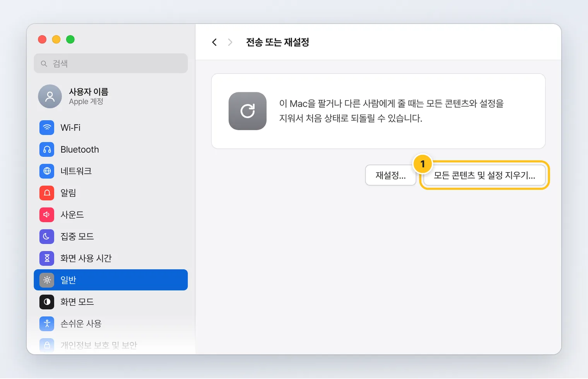Go forward with the right chevron

pos(230,42)
